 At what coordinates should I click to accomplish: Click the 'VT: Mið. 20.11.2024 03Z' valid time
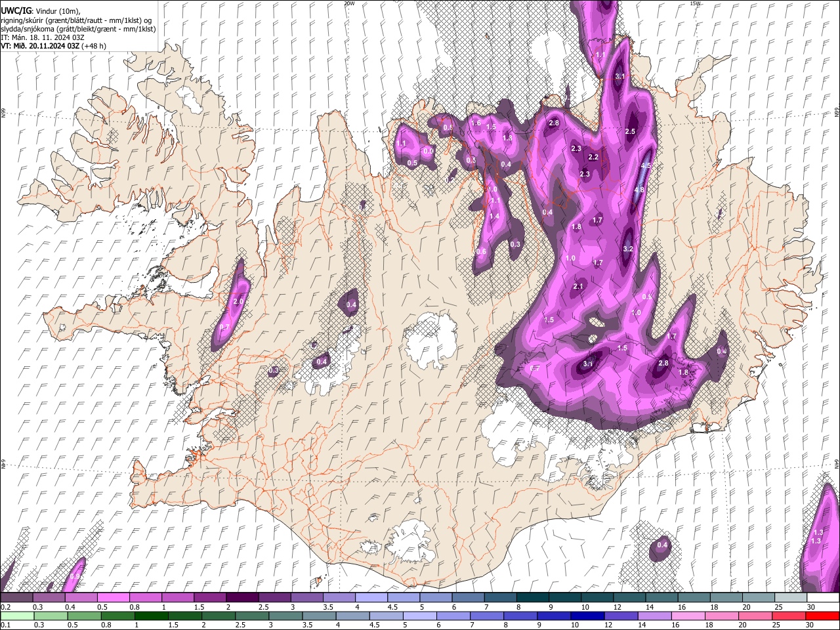coord(40,46)
